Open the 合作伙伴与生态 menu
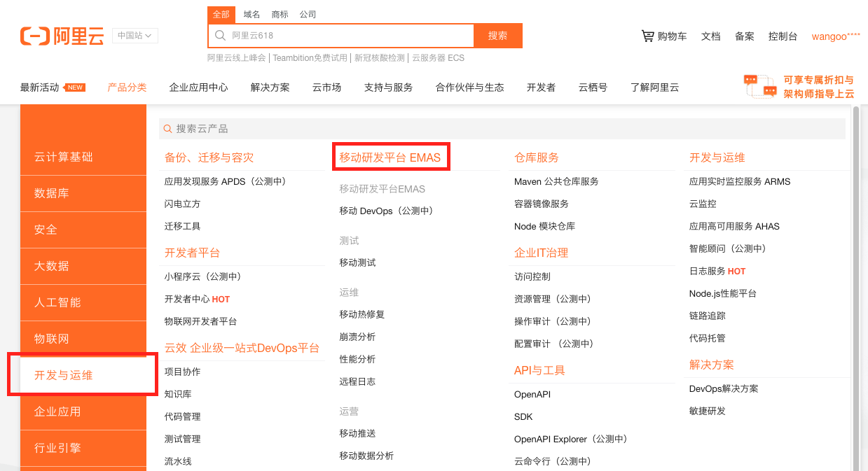 469,87
